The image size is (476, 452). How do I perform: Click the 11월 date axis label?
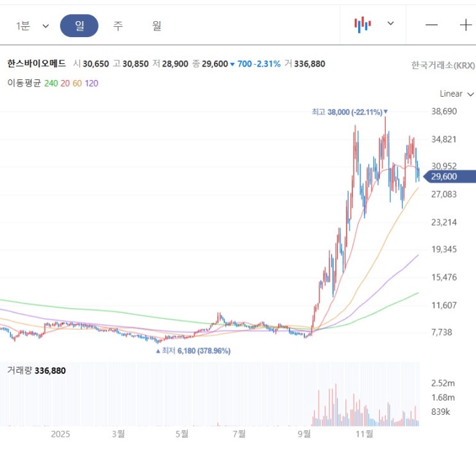click(x=365, y=434)
